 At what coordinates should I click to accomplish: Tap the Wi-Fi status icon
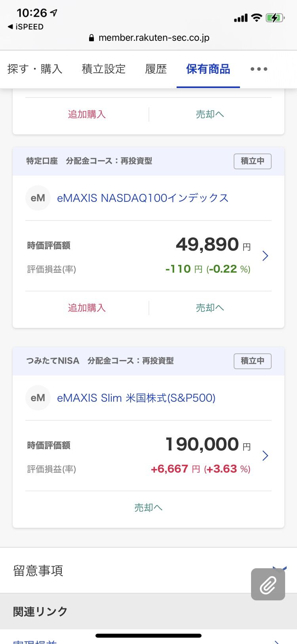tap(257, 18)
